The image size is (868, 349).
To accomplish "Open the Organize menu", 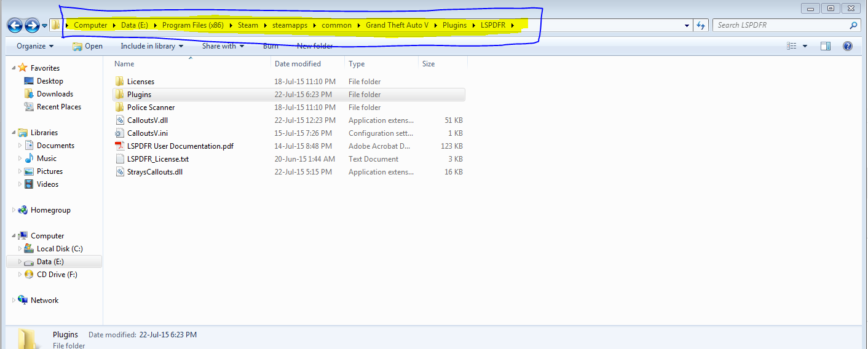I will pos(35,46).
